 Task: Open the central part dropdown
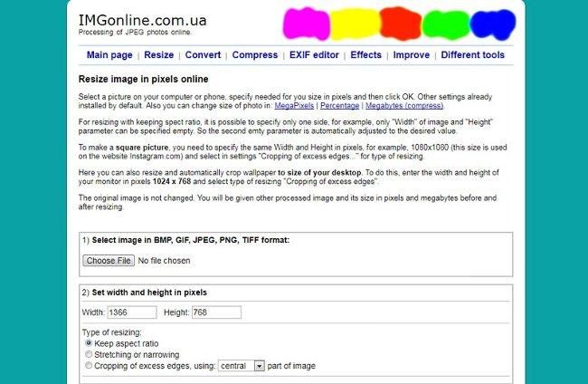click(x=242, y=366)
